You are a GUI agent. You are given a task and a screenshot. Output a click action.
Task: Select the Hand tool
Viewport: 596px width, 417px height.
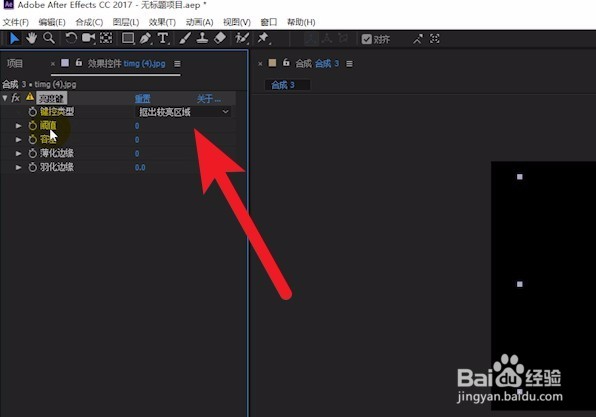tap(31, 38)
